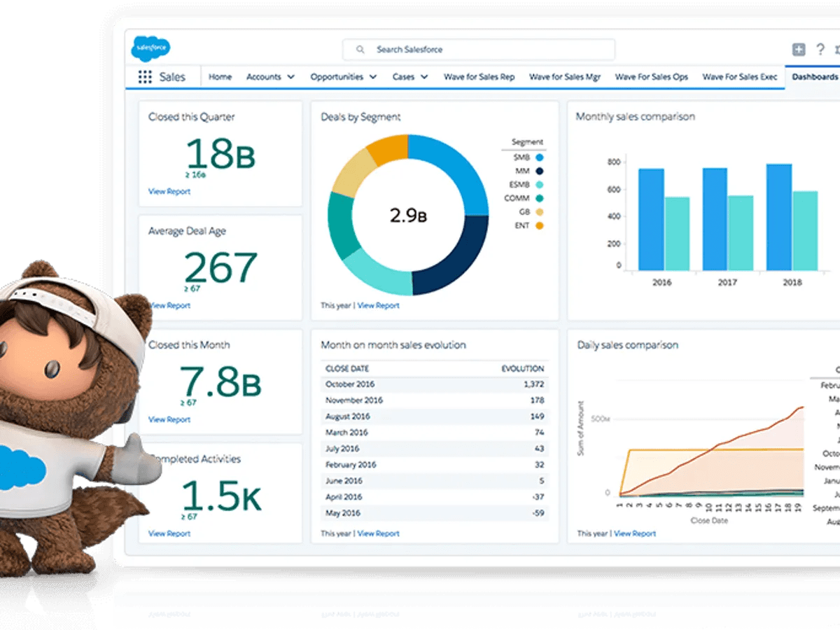The height and width of the screenshot is (630, 840).
Task: Select the March 2016 table row
Action: click(x=435, y=433)
